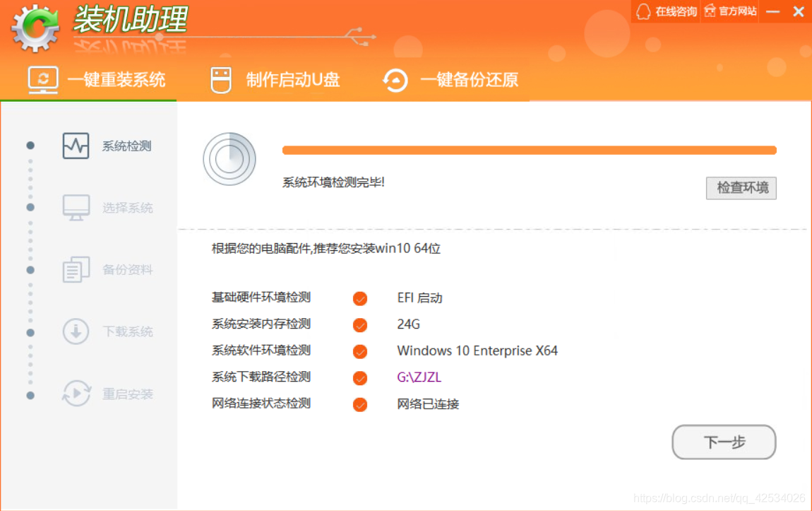Switch to the 一键重装系统 tab
Viewport: 812px width, 511px height.
[96, 80]
